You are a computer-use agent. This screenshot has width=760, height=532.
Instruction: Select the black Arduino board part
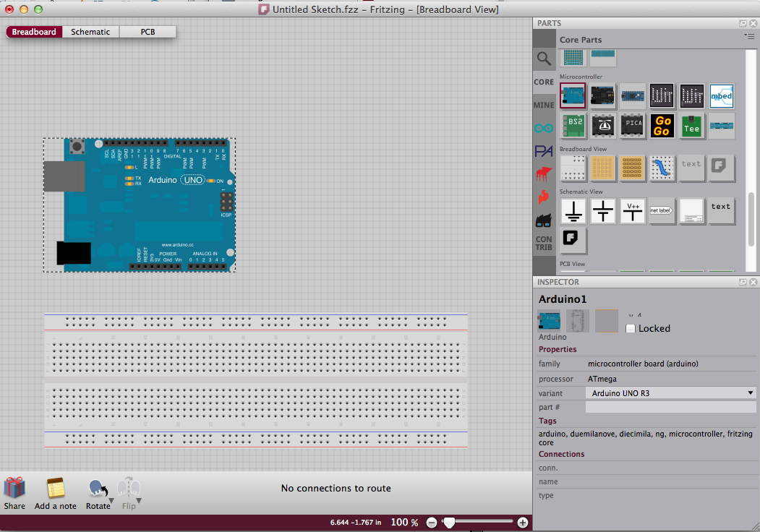[x=602, y=95]
